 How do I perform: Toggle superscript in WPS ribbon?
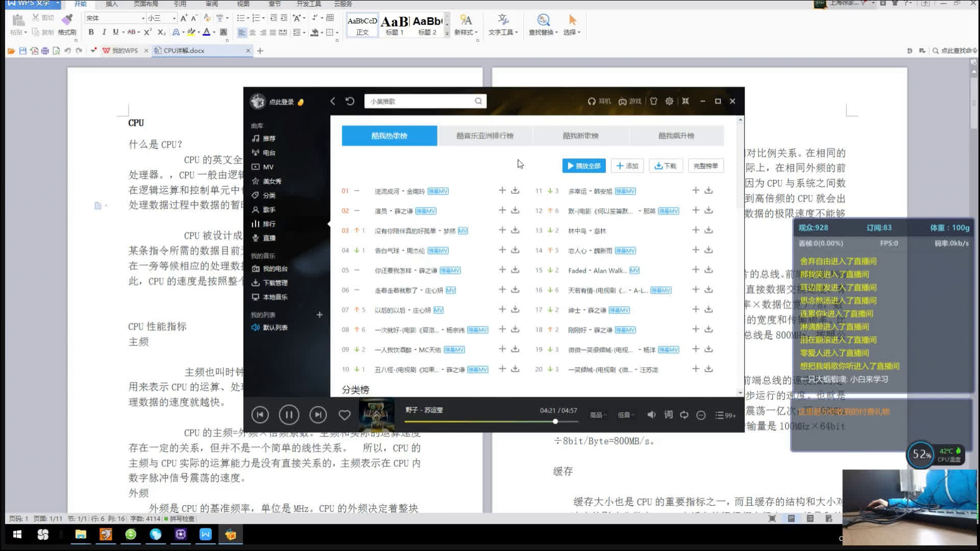tap(148, 32)
